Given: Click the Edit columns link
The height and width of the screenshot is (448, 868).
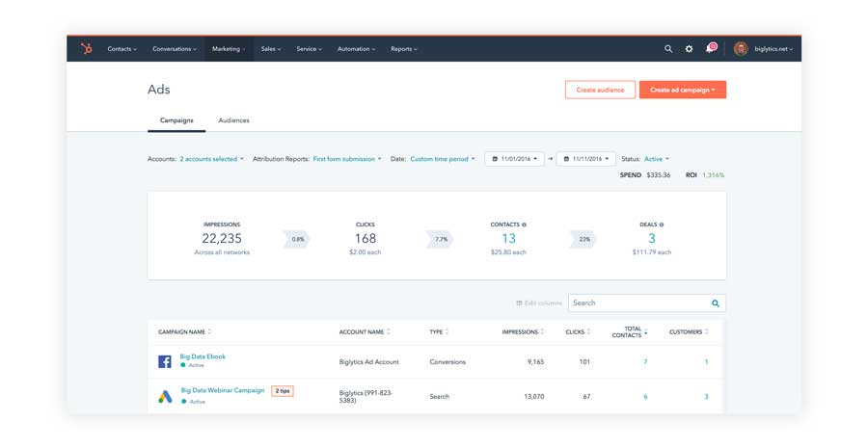Looking at the screenshot, I should pos(539,303).
